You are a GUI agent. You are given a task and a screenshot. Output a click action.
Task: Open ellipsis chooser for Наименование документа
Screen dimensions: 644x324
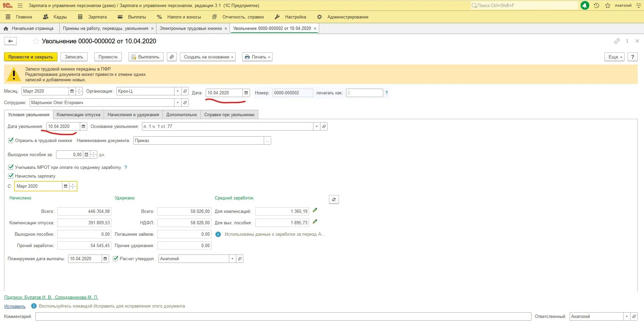click(x=267, y=140)
